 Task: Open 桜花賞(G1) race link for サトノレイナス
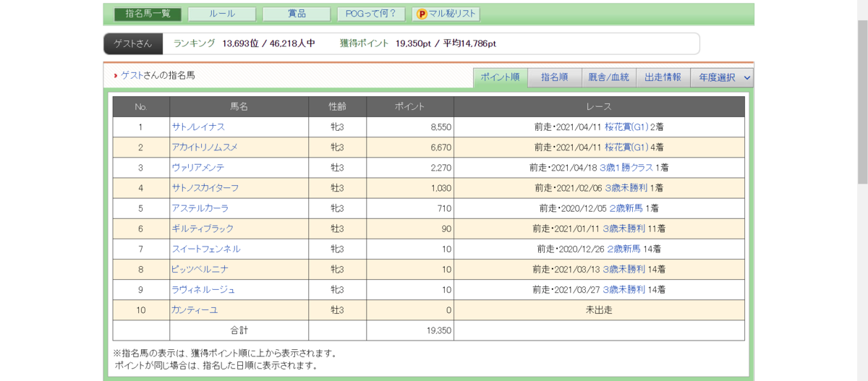point(626,127)
